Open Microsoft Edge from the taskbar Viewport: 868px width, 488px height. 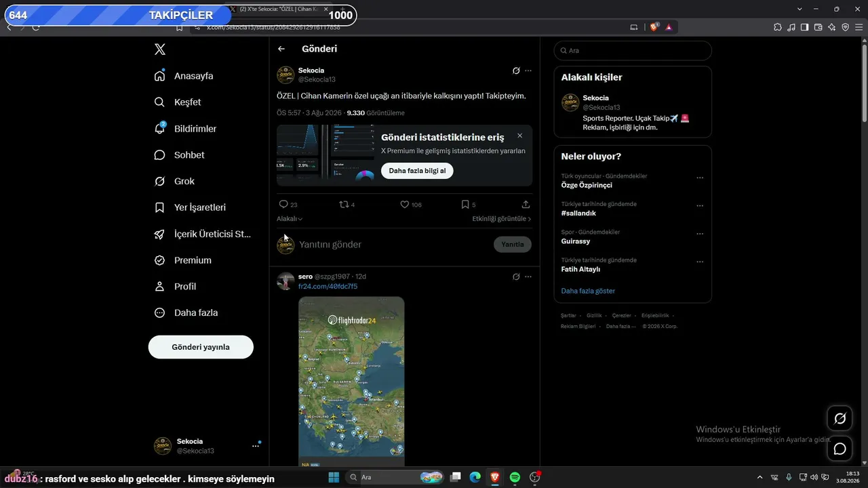tap(475, 478)
